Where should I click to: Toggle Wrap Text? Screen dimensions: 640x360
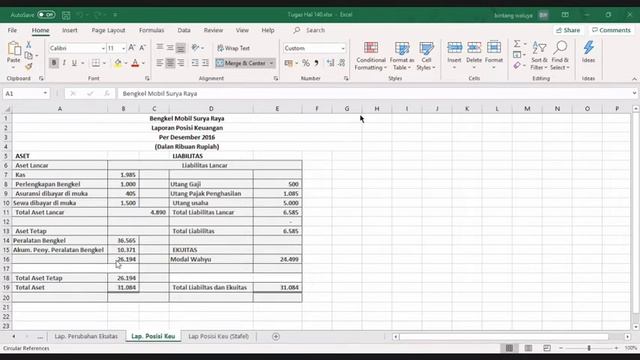click(x=233, y=48)
